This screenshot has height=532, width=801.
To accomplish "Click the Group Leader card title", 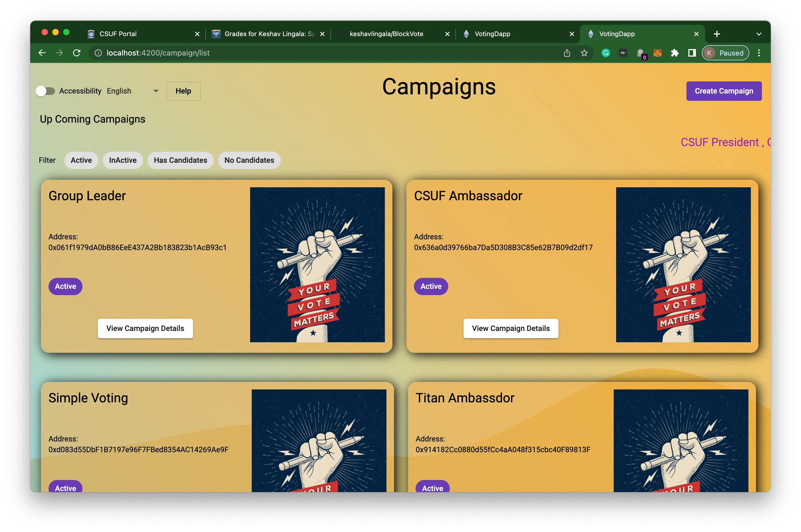I will [87, 196].
